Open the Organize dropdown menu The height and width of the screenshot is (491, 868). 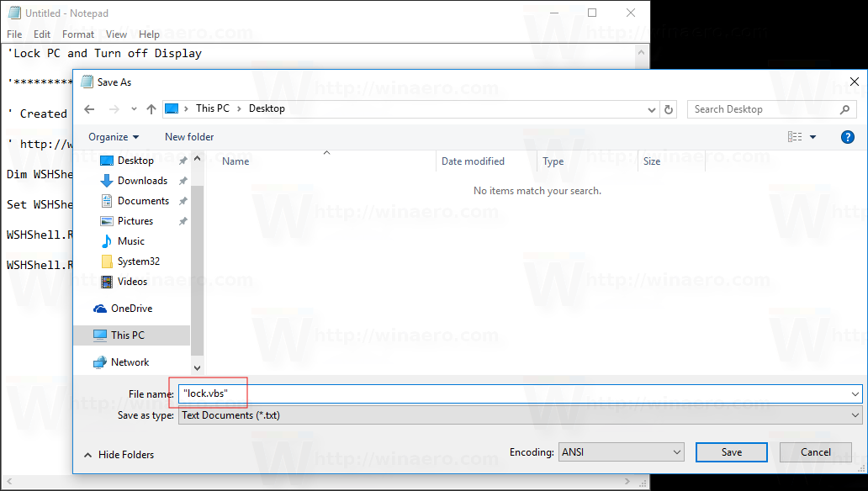114,136
